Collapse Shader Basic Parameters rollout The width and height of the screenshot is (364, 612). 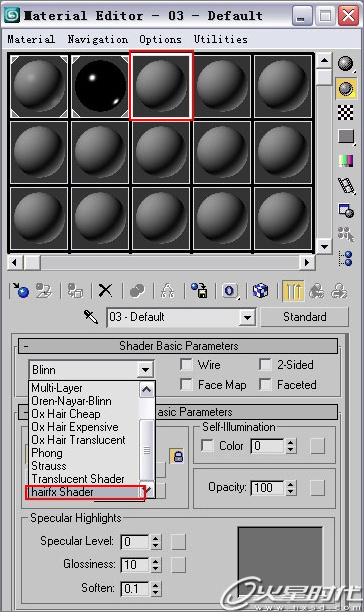coord(178,346)
